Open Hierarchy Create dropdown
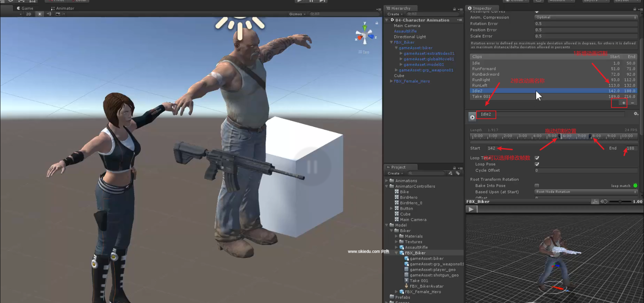Viewport: 644px width, 303px height. pyautogui.click(x=395, y=14)
